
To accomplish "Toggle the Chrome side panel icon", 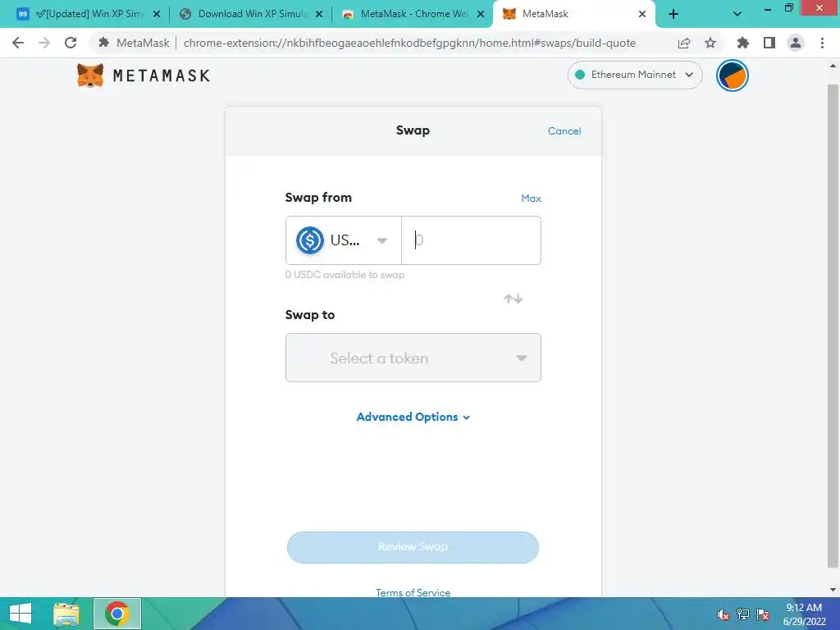I will 769,43.
